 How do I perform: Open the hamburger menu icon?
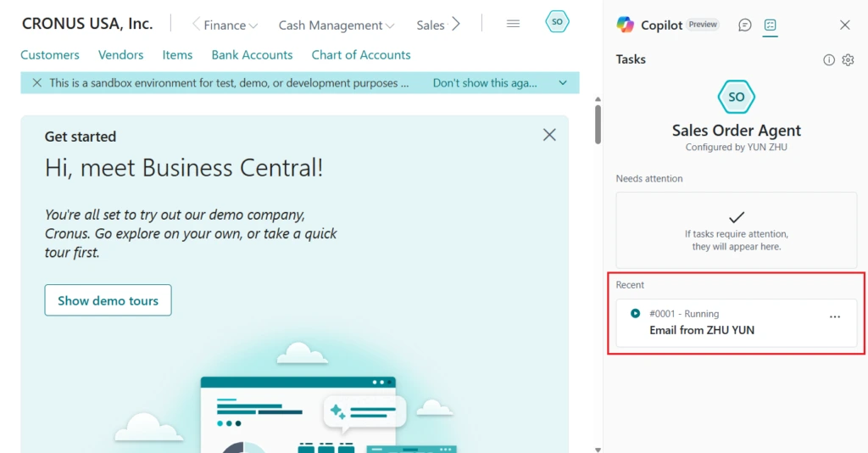513,24
